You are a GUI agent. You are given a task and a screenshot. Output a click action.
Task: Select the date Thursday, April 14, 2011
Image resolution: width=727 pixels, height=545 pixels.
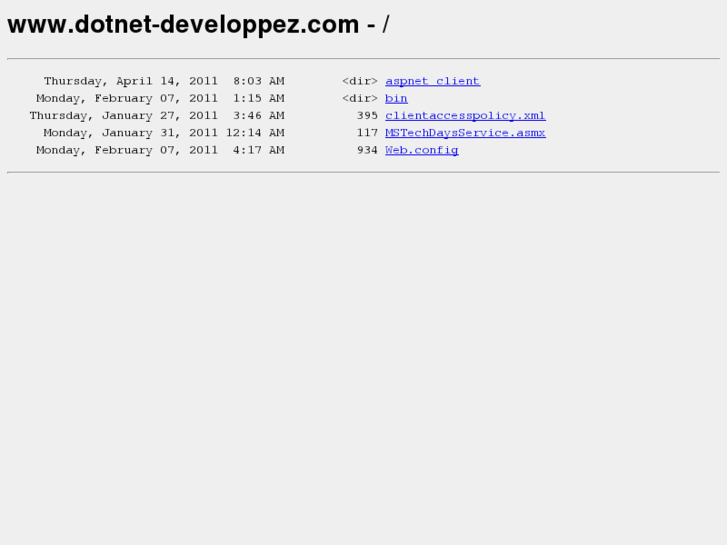click(x=131, y=81)
